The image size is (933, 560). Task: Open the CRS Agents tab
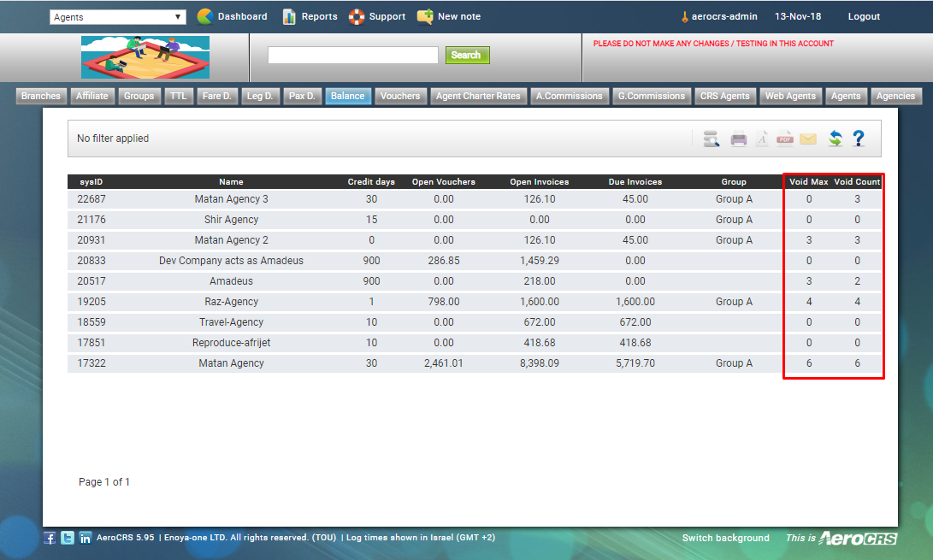[x=724, y=97]
